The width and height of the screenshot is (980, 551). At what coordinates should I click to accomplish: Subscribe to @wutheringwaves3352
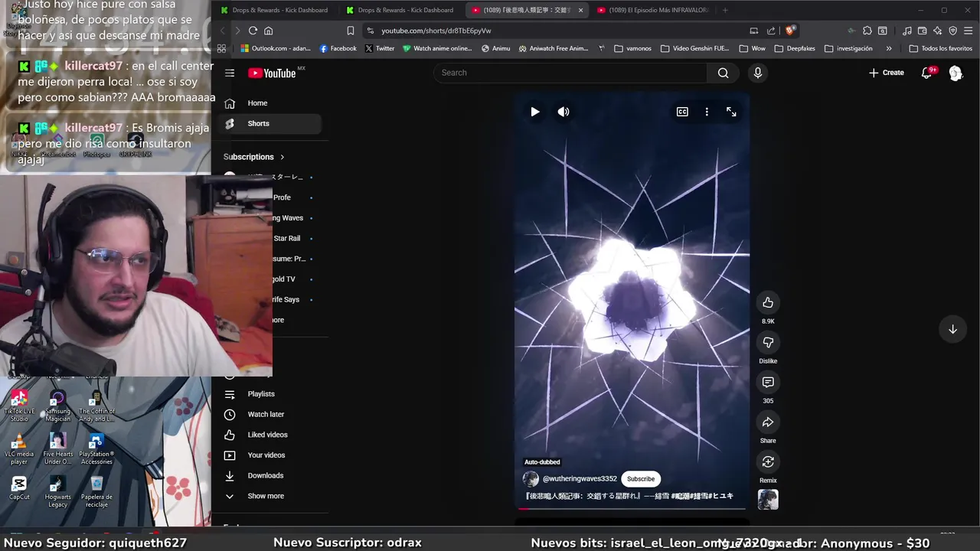(641, 479)
